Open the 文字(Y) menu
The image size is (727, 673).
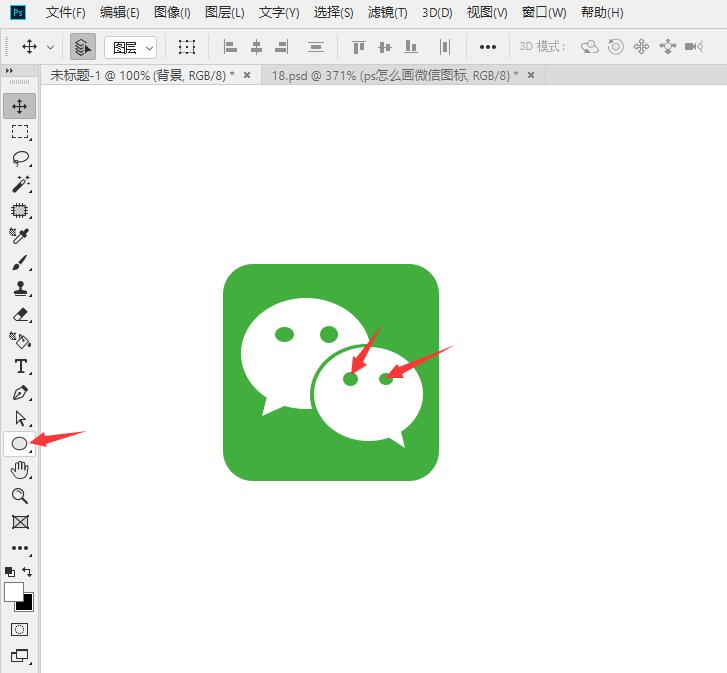279,13
